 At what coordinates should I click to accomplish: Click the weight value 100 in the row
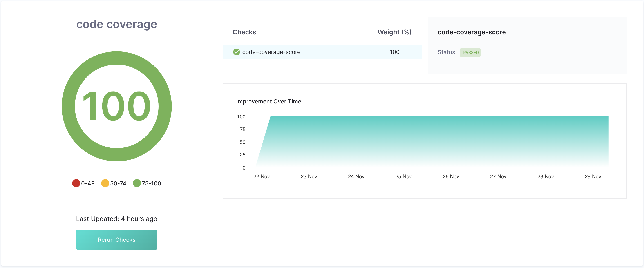point(394,52)
